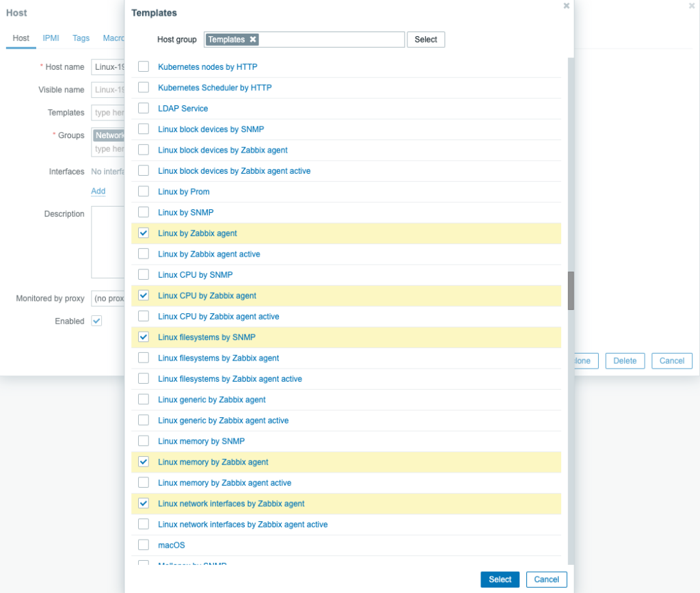The height and width of the screenshot is (593, 700).
Task: Click Cancel in the Host window
Action: pyautogui.click(x=672, y=361)
